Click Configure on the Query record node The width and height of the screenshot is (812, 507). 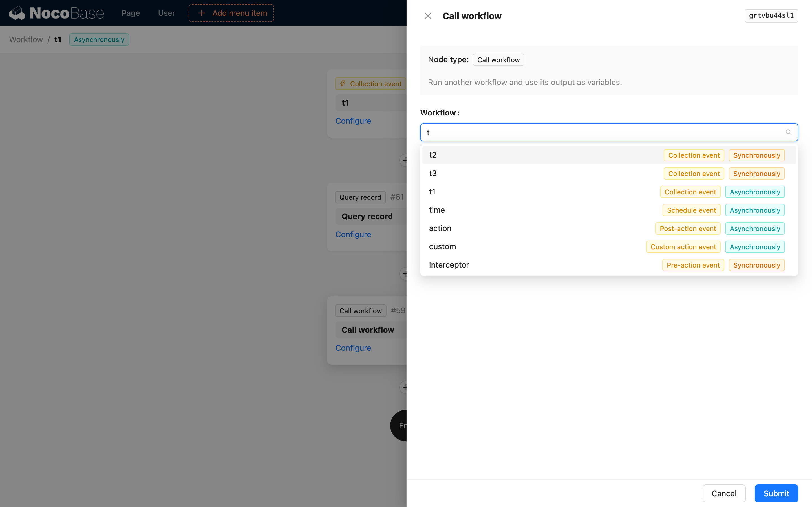coord(353,234)
